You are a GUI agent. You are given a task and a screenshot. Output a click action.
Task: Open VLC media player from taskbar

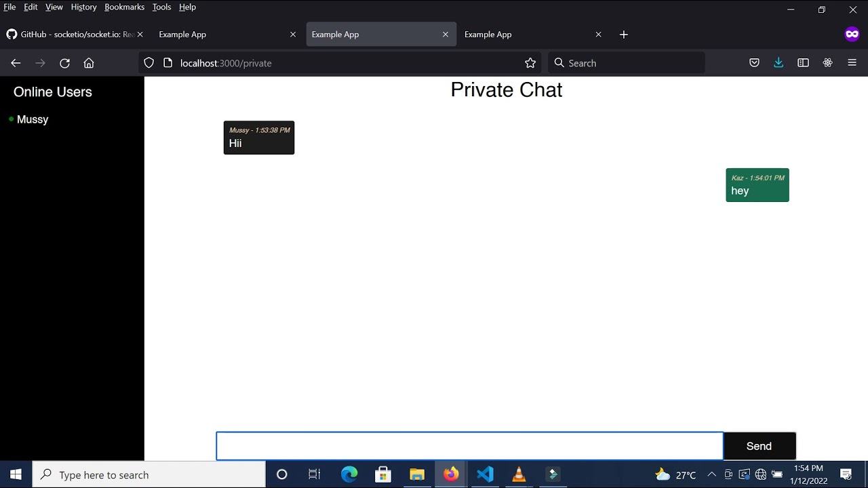(519, 474)
